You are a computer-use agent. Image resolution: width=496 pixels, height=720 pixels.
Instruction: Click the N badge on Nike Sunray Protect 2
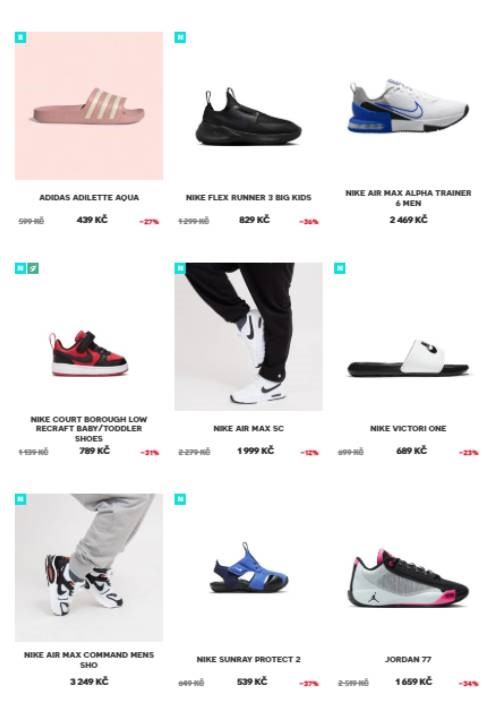coord(180,499)
